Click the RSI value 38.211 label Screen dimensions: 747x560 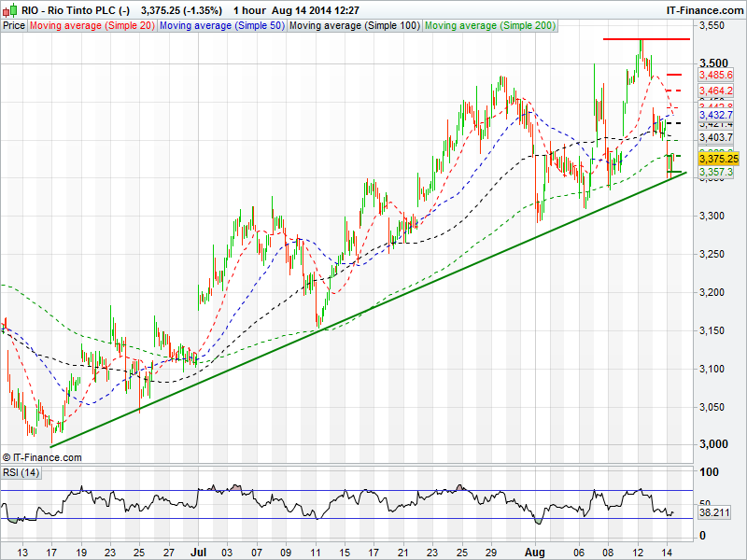point(714,512)
